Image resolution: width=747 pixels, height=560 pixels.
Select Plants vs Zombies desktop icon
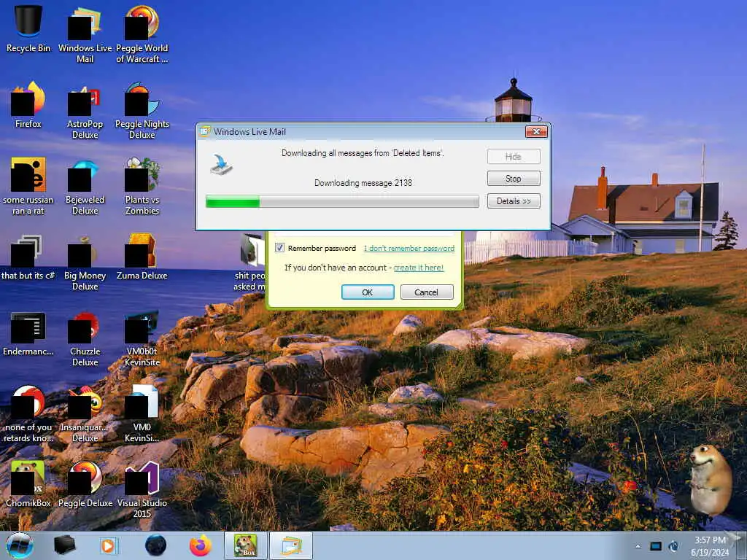(142, 184)
